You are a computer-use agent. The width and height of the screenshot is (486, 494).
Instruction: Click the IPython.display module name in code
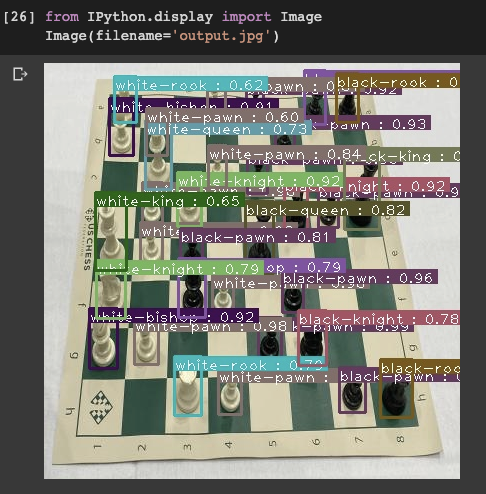[x=150, y=17]
